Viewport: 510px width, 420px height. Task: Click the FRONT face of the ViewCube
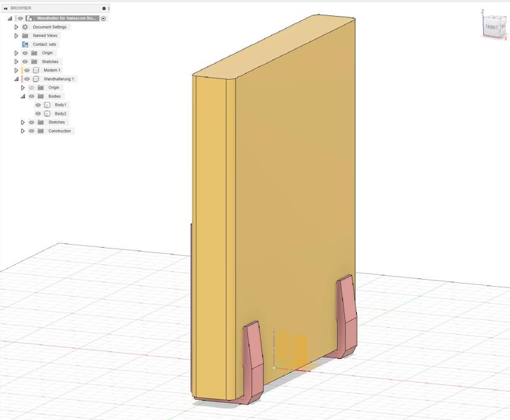(x=492, y=27)
